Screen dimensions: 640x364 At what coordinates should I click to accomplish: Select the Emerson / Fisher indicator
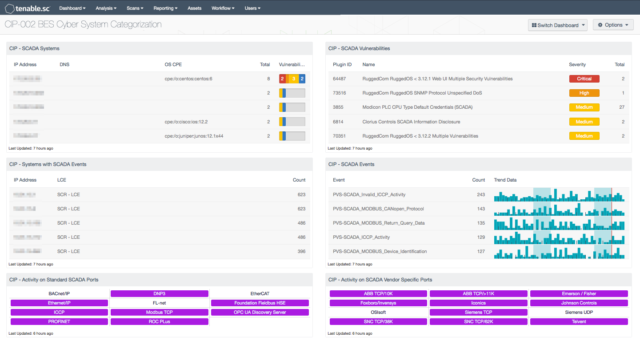coord(579,294)
